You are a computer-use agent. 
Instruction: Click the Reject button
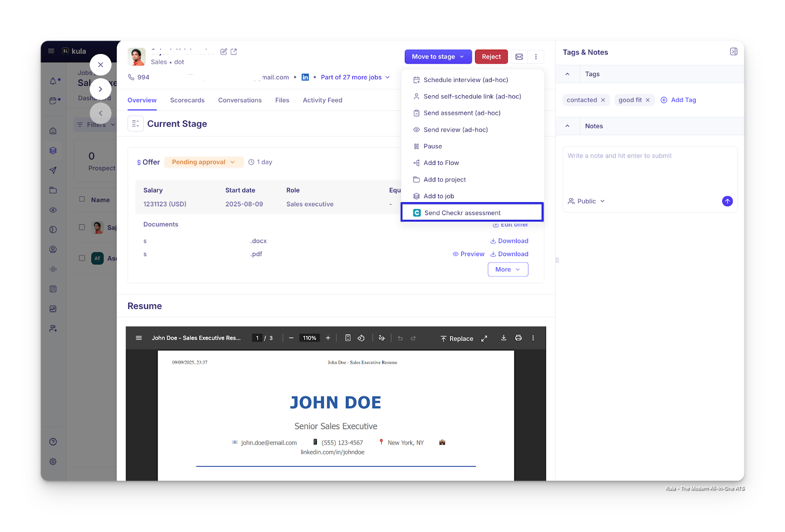pyautogui.click(x=491, y=57)
